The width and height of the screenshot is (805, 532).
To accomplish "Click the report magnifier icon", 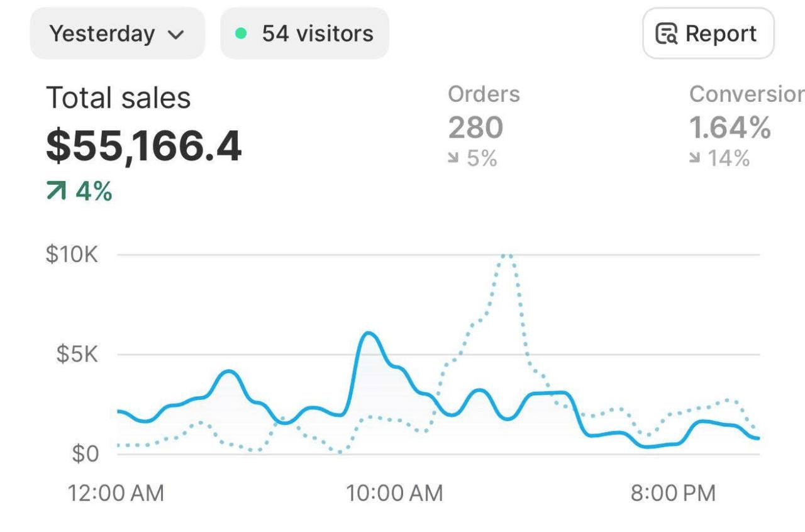I will coord(667,33).
